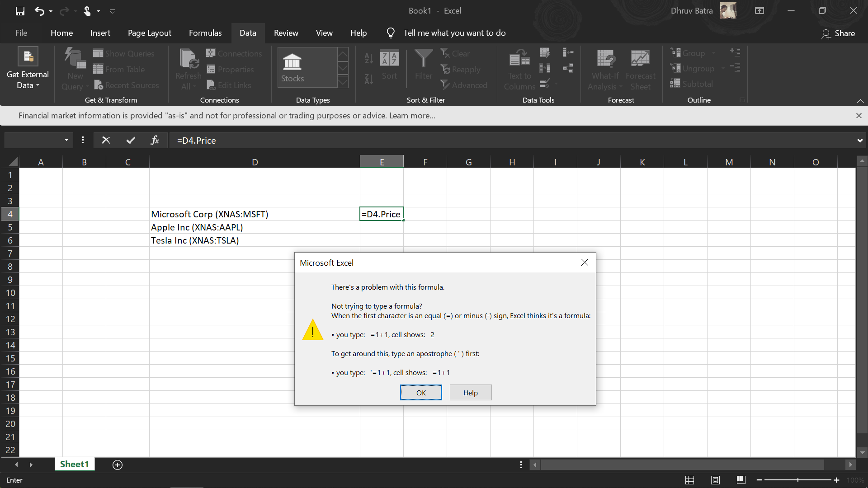Click the Cancel formula X icon
This screenshot has height=488, width=868.
coord(106,141)
